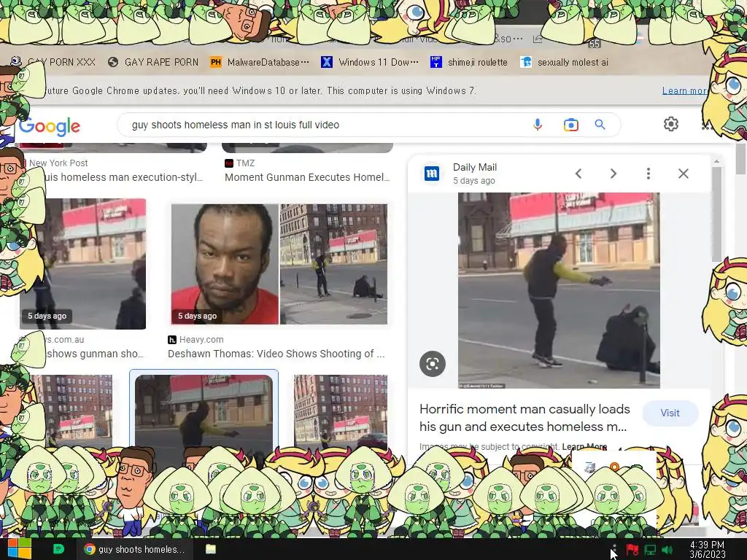This screenshot has height=560, width=747.
Task: Focus the Google search text box
Action: [x=329, y=125]
